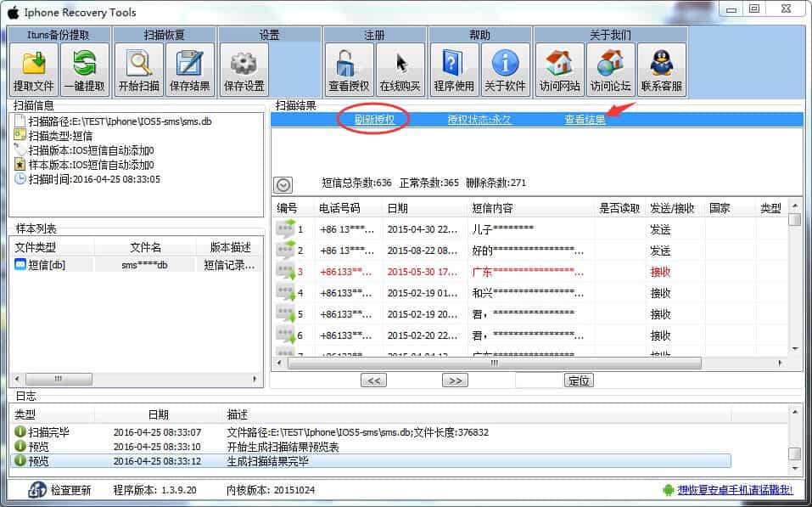Screen dimensions: 812x507
Task: Click the 版本描述 column header
Action: [229, 247]
